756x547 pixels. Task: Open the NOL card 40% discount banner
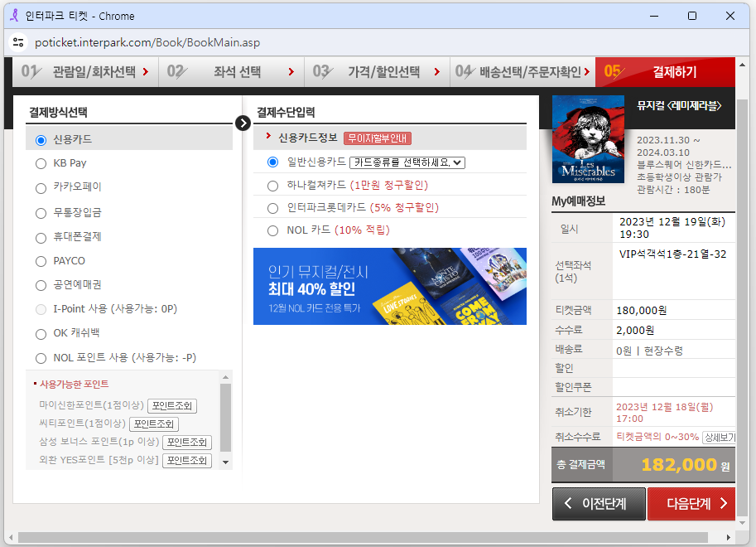coord(389,287)
